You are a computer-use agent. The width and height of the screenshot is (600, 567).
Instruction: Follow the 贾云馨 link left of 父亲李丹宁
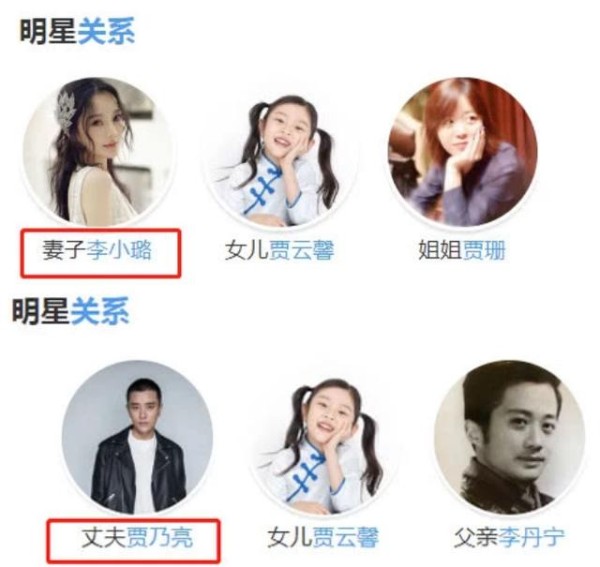346,537
